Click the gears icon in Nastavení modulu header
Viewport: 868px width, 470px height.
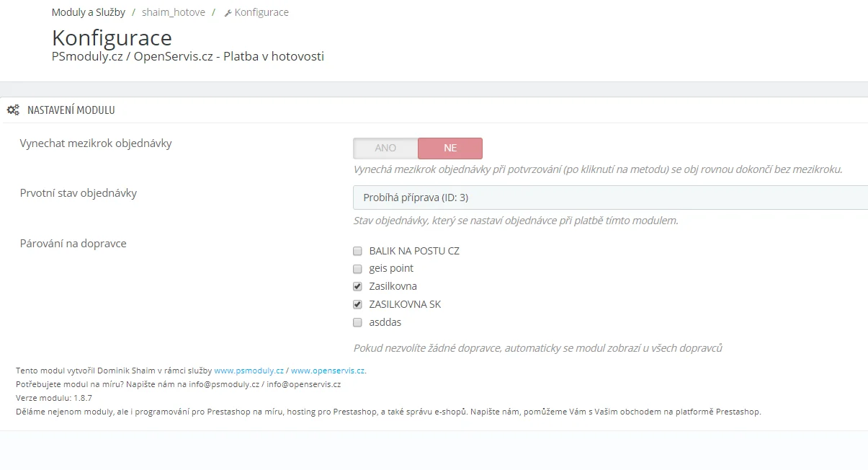point(13,110)
